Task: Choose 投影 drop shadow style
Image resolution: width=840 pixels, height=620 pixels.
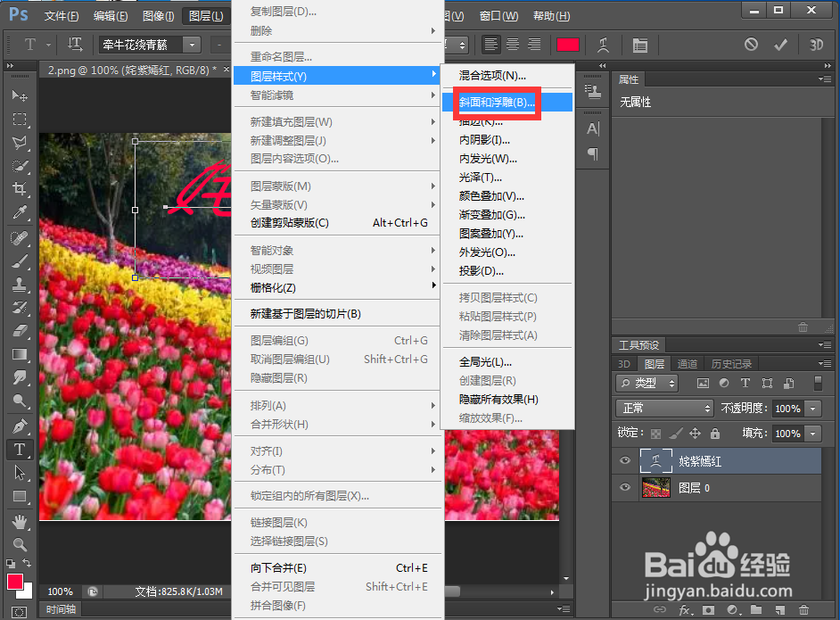Action: point(508,271)
